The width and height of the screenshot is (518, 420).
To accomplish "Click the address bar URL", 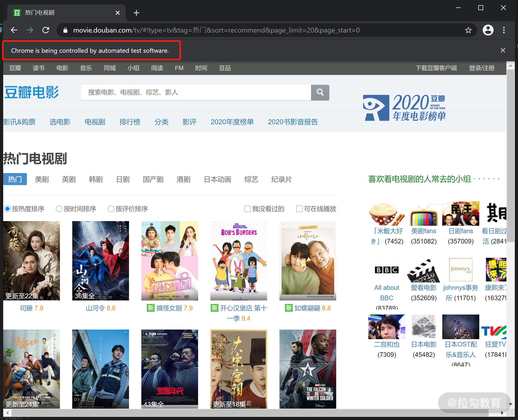I will pos(216,30).
